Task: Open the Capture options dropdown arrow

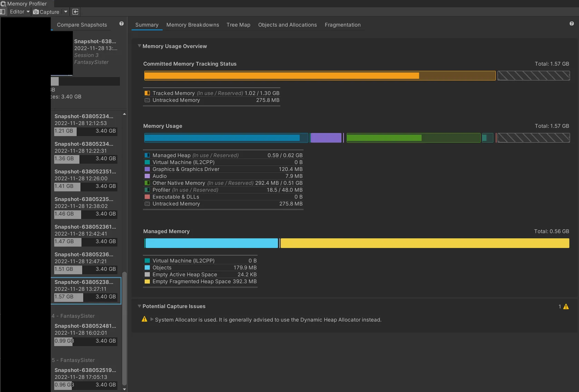Action: (x=66, y=12)
